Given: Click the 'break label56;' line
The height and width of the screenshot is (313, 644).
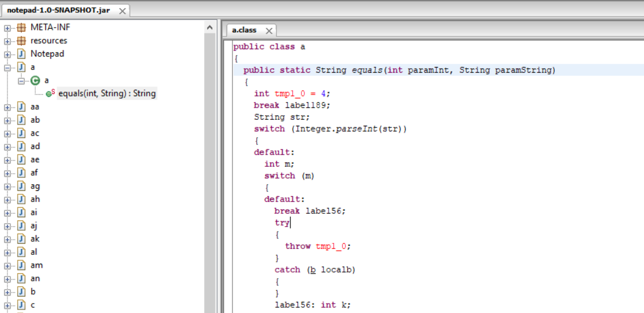Looking at the screenshot, I should pyautogui.click(x=310, y=211).
